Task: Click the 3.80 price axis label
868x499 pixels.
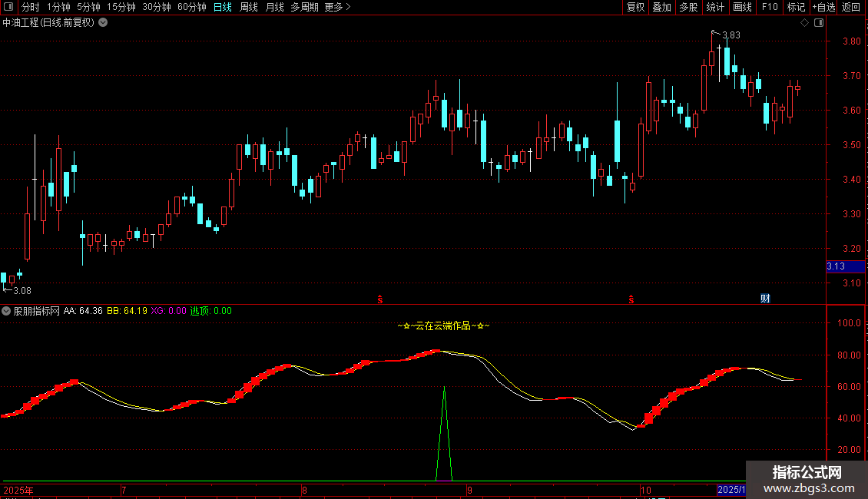Action: click(x=851, y=41)
